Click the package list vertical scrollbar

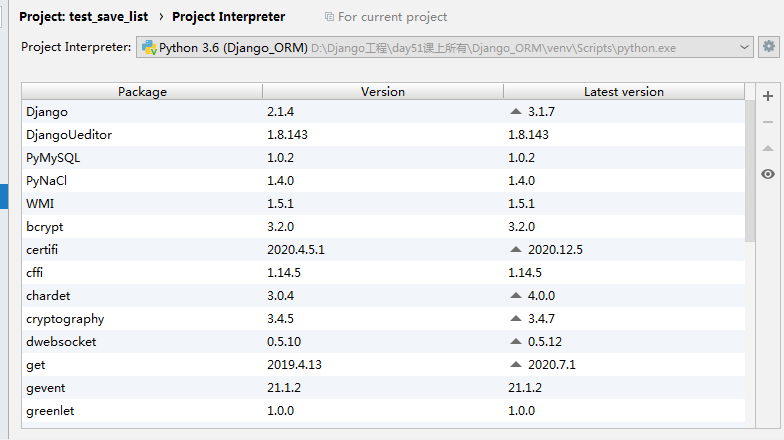(751, 170)
